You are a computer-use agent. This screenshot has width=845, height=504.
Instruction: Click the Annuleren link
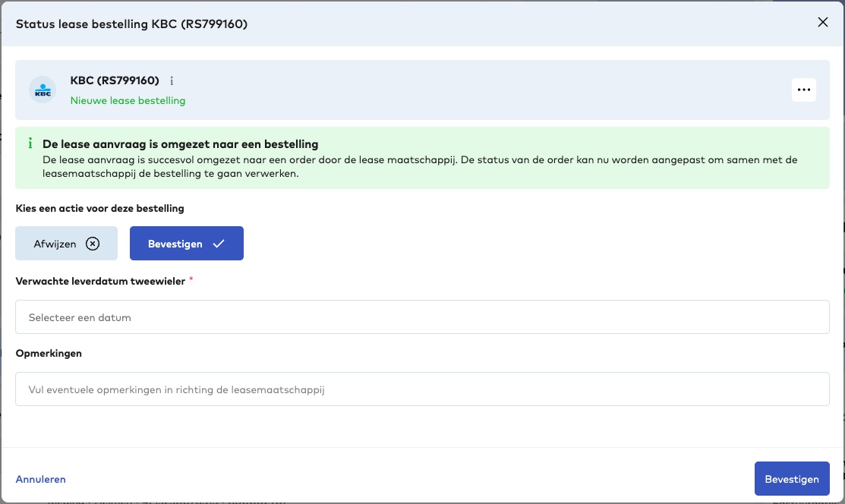[x=41, y=479]
